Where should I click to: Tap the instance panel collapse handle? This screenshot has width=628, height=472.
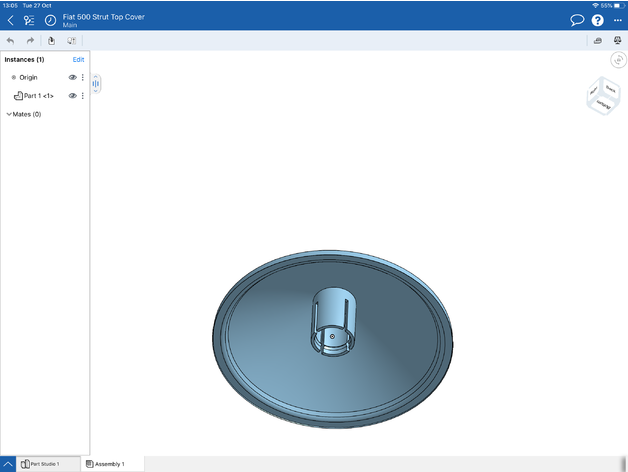[x=96, y=83]
